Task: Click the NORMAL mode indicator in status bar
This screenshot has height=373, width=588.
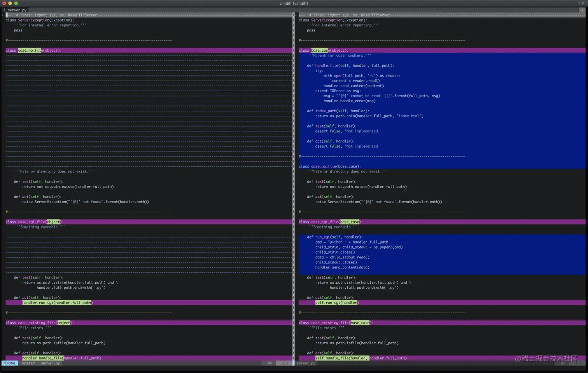Action: click(x=10, y=363)
